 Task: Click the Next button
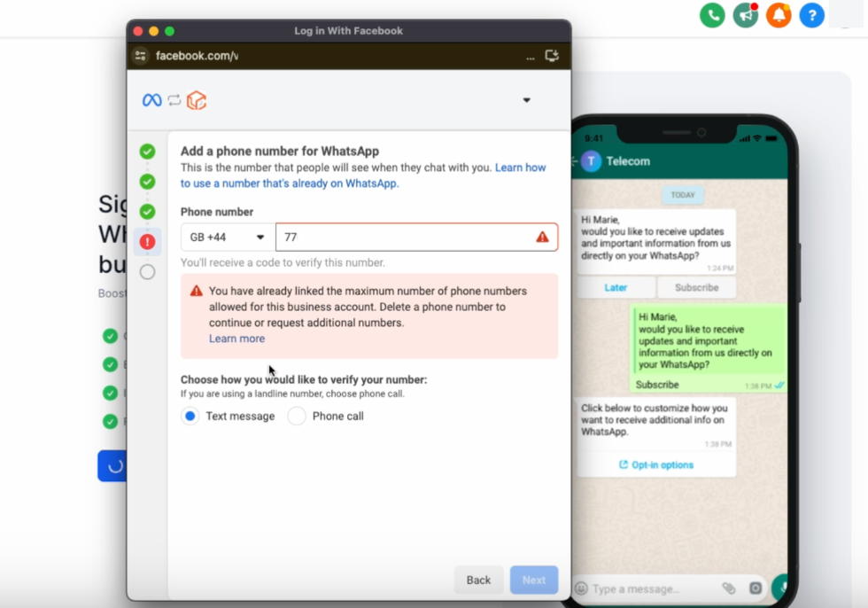(x=534, y=580)
